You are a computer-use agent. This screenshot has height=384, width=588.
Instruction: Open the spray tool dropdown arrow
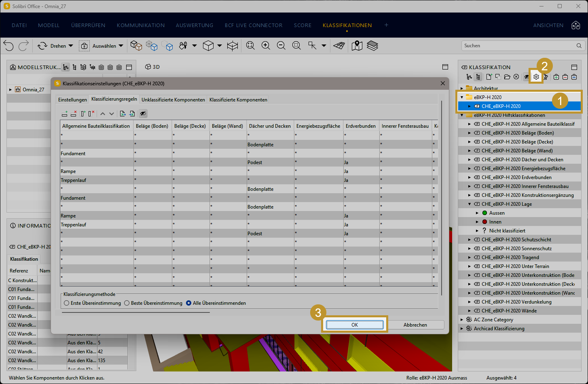tap(195, 46)
